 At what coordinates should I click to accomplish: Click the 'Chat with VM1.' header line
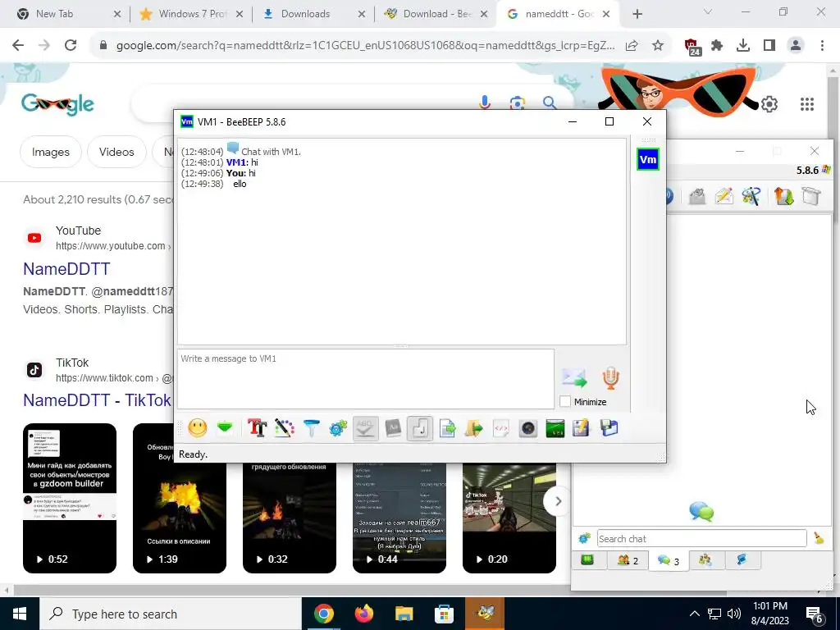tap(271, 152)
